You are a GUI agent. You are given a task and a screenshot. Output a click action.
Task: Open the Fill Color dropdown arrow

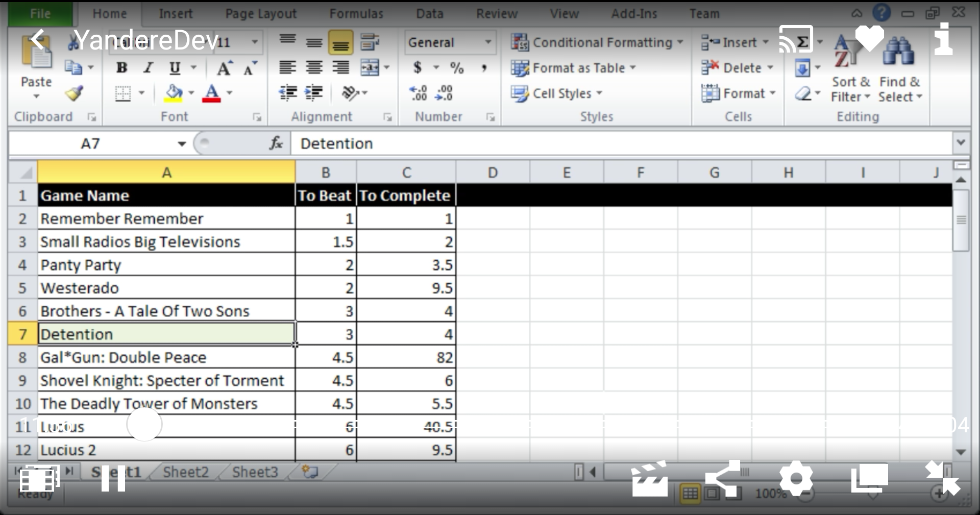[x=191, y=93]
